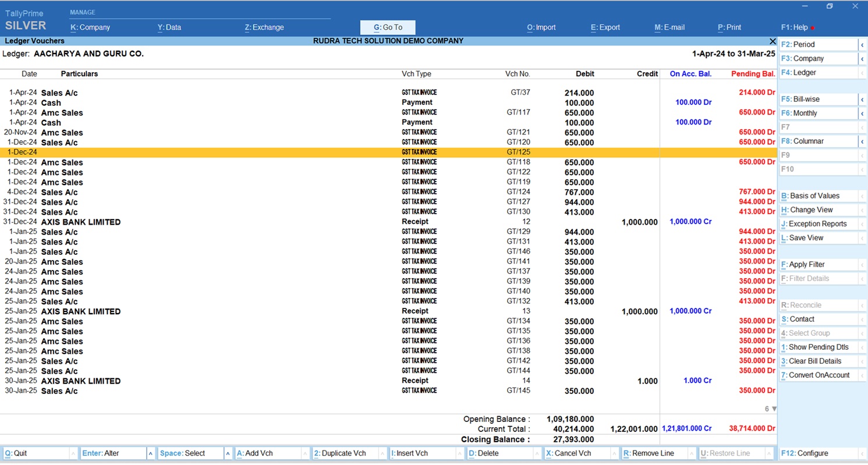The height and width of the screenshot is (465, 868).
Task: Click the scroll-down triangle showing 6 more
Action: (x=774, y=409)
